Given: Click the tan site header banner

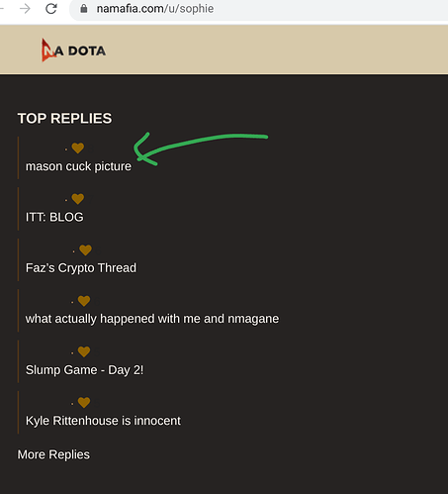Looking at the screenshot, I should pyautogui.click(x=224, y=49).
